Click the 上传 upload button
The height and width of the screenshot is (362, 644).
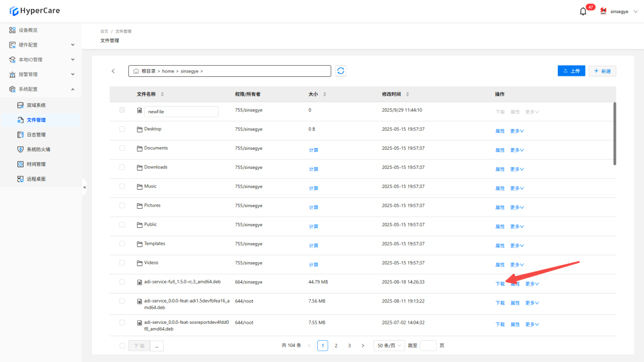[x=571, y=71]
